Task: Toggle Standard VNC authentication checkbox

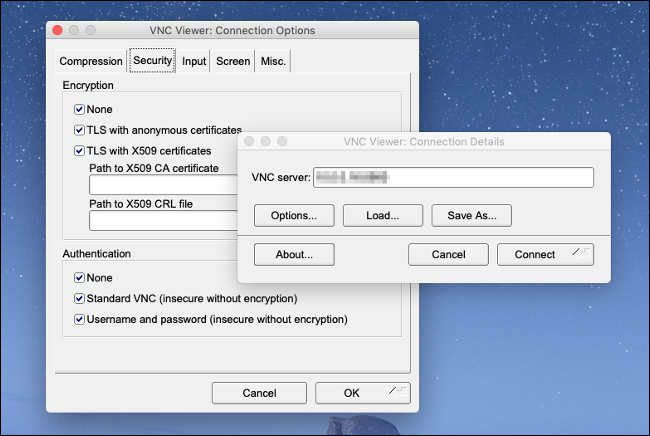Action: point(79,298)
